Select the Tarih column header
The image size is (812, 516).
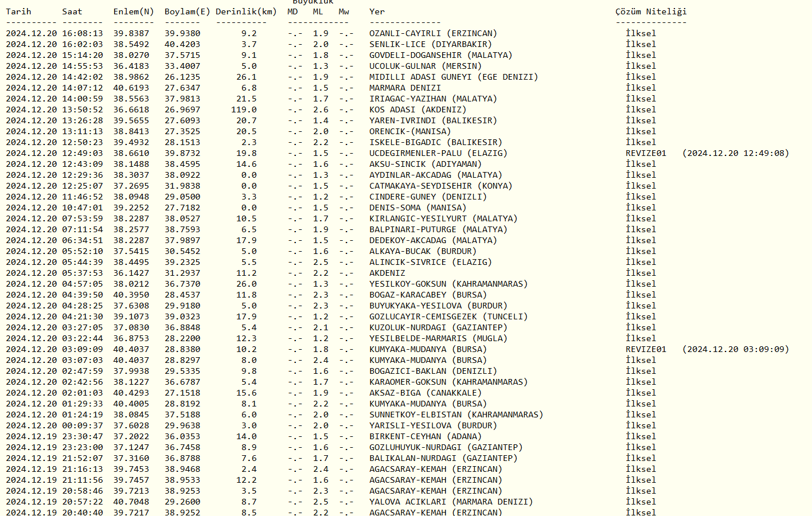(18, 11)
